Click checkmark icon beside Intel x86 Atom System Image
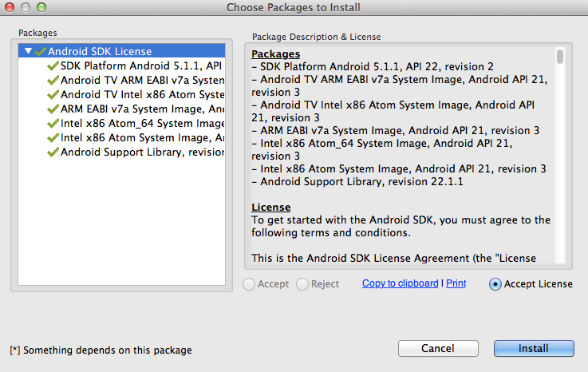This screenshot has height=372, width=588. 53,138
